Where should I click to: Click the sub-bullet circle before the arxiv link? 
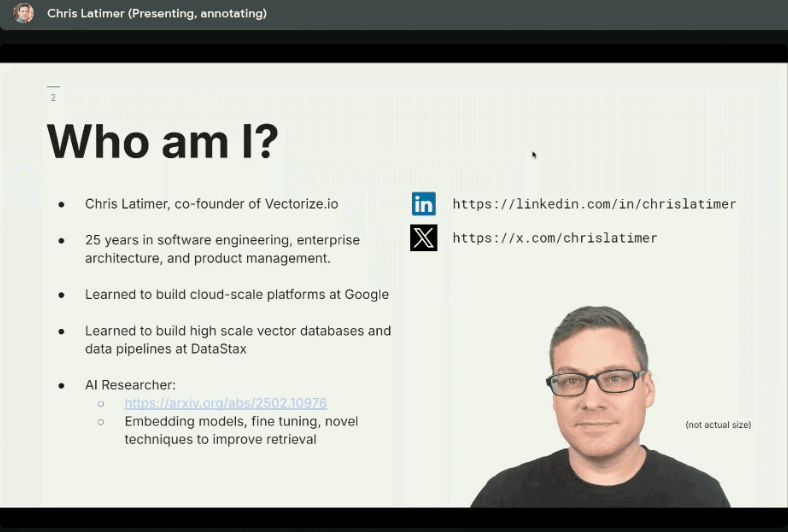(x=101, y=403)
